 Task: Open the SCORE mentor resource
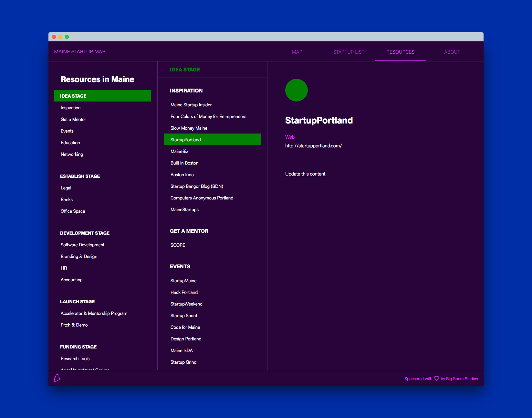[178, 245]
